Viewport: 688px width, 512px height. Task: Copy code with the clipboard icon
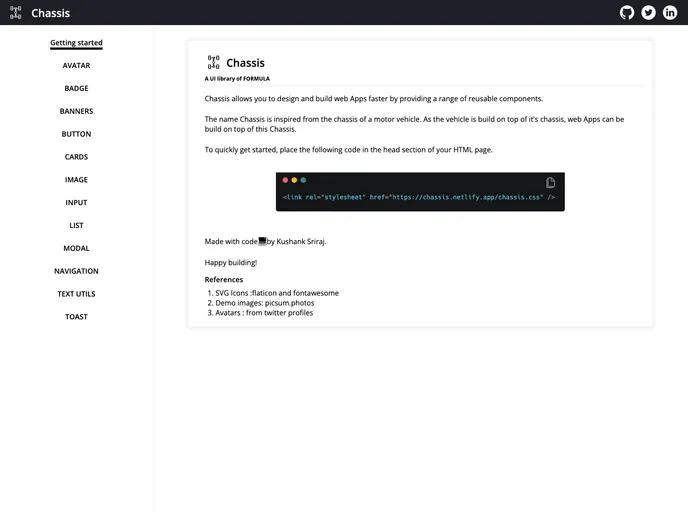pyautogui.click(x=551, y=182)
